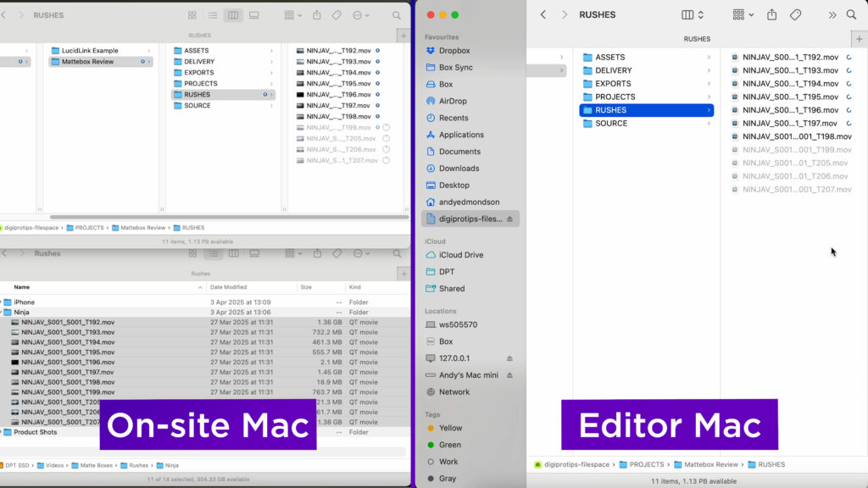The image size is (868, 488).
Task: Add a new tab with the right window's plus button
Action: click(859, 39)
